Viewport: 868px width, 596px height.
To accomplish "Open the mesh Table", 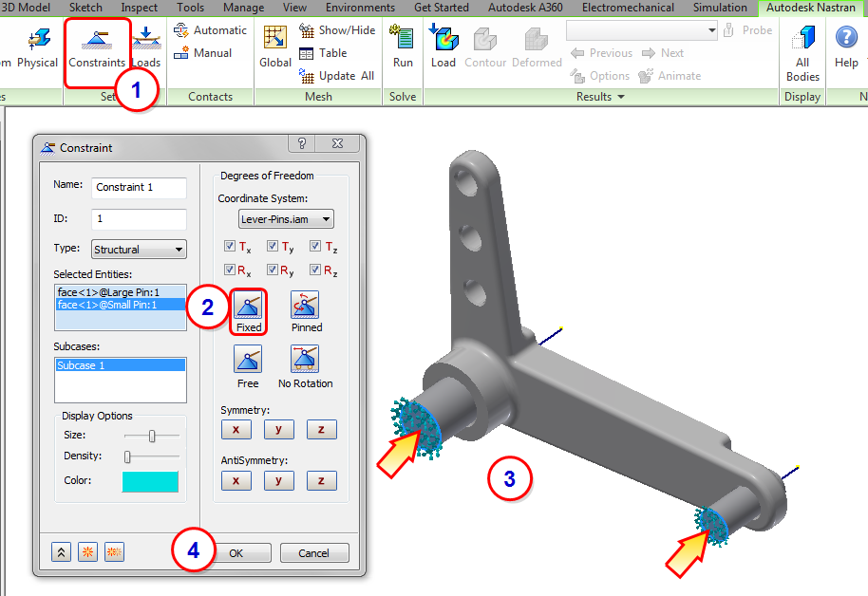I will [323, 53].
